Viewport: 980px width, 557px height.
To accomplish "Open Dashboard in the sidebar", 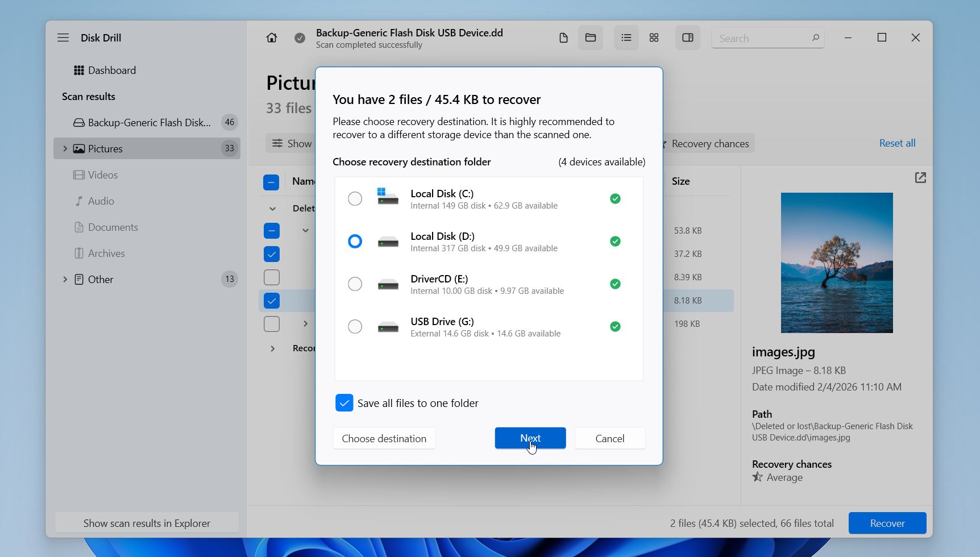I will coord(105,70).
